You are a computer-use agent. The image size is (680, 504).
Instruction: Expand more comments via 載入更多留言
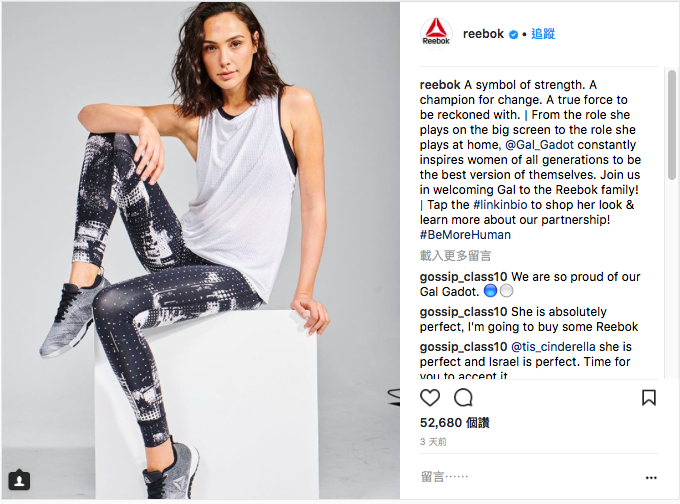click(x=455, y=255)
